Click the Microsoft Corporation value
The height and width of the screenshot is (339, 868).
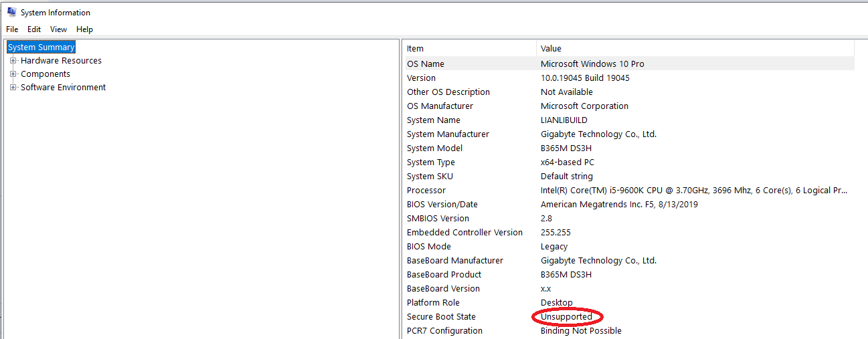584,106
